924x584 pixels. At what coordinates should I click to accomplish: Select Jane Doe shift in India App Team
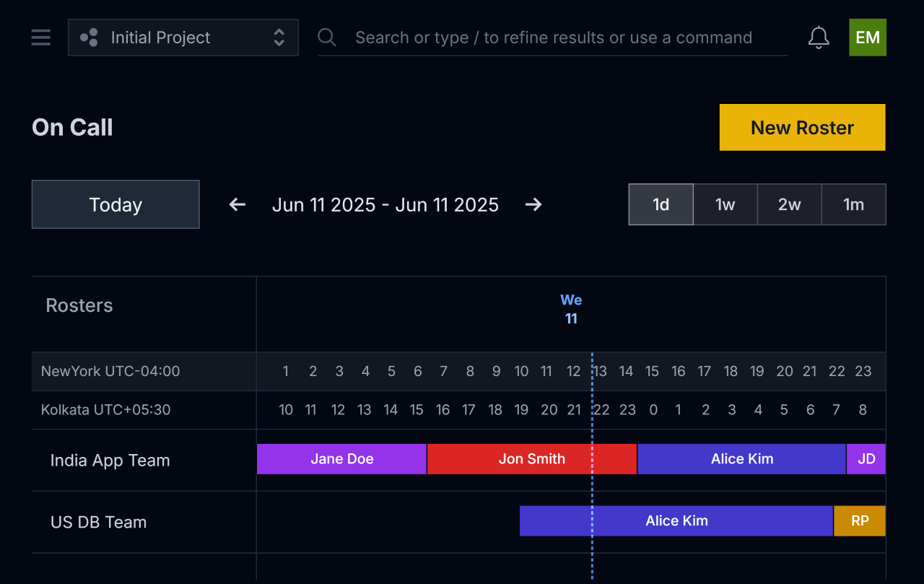[341, 459]
